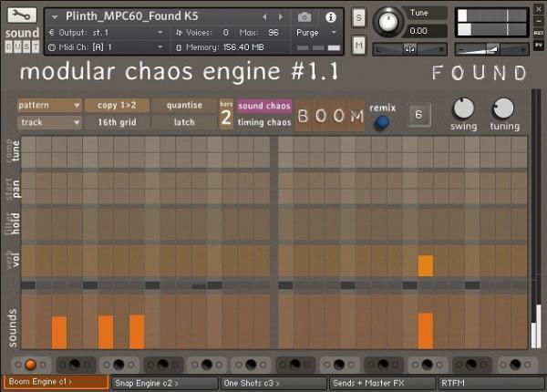Open the pattern dropdown

pyautogui.click(x=49, y=105)
